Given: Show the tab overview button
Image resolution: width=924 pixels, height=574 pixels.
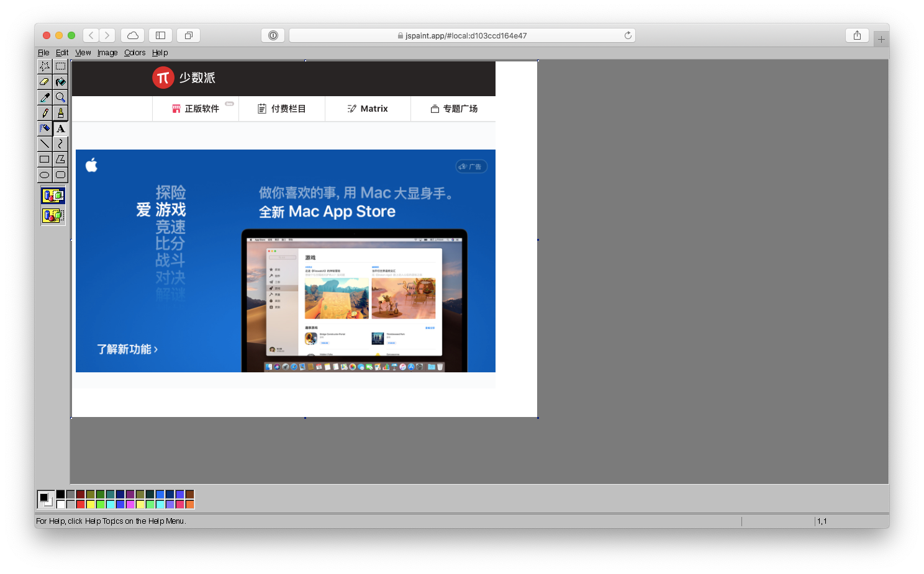Looking at the screenshot, I should (189, 35).
